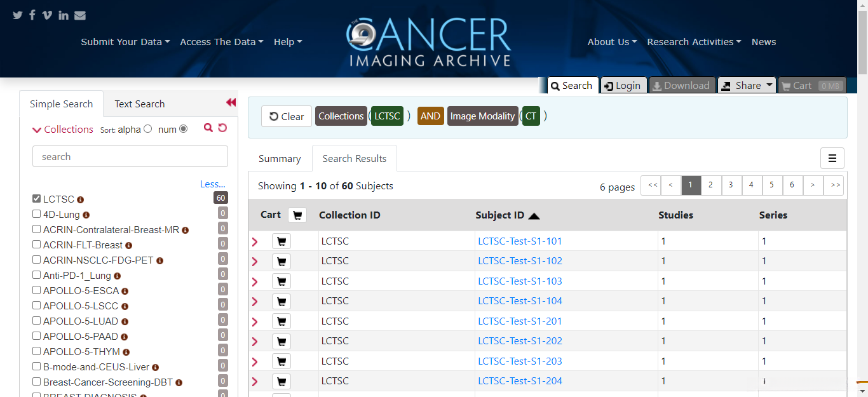Check the 4D-Lung collection checkbox
The height and width of the screenshot is (397, 868).
tap(37, 214)
